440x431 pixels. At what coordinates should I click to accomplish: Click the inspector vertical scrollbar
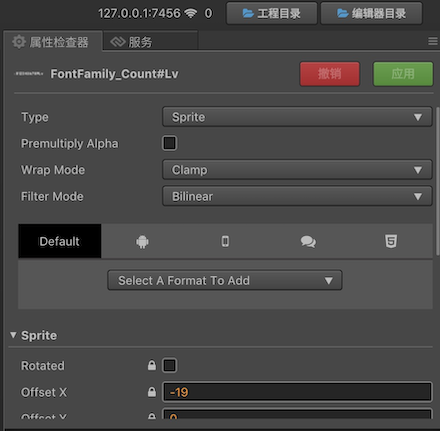[438, 182]
